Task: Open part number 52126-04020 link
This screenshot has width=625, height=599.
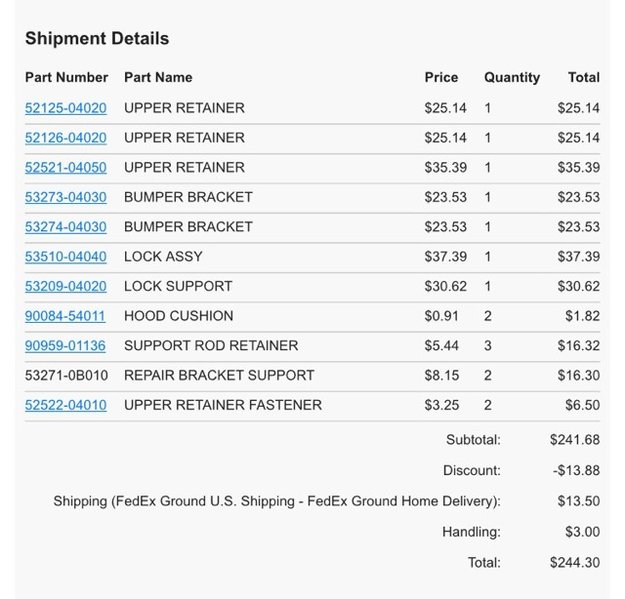Action: click(x=66, y=138)
